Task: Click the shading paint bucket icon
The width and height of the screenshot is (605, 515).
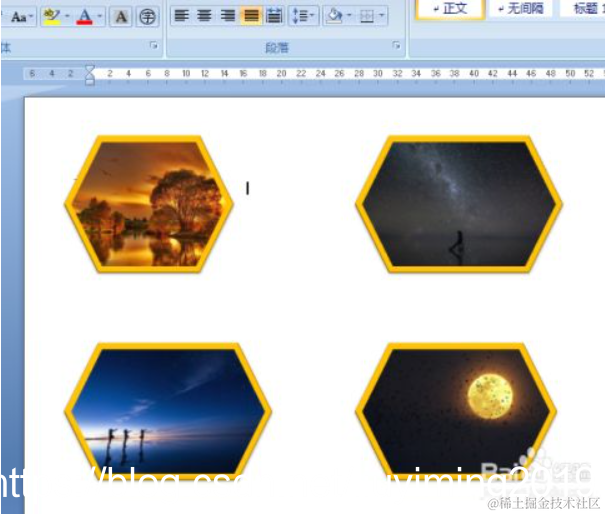Action: pos(334,16)
